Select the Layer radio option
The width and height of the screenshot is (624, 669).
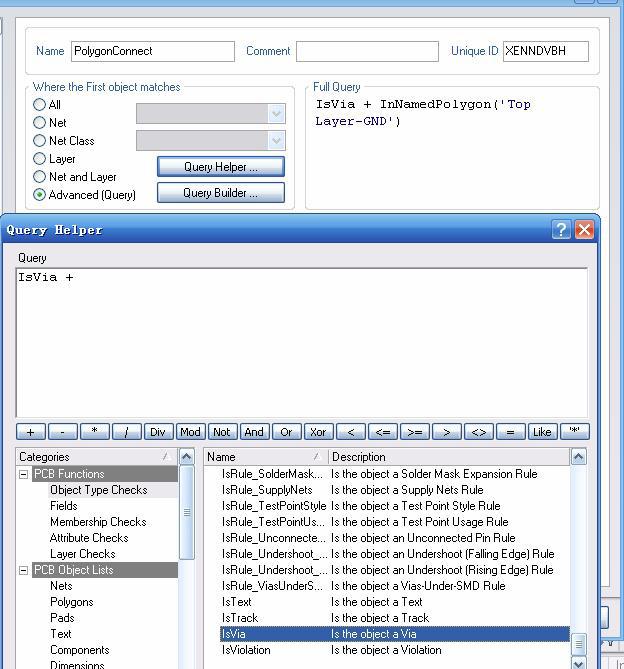coord(39,159)
